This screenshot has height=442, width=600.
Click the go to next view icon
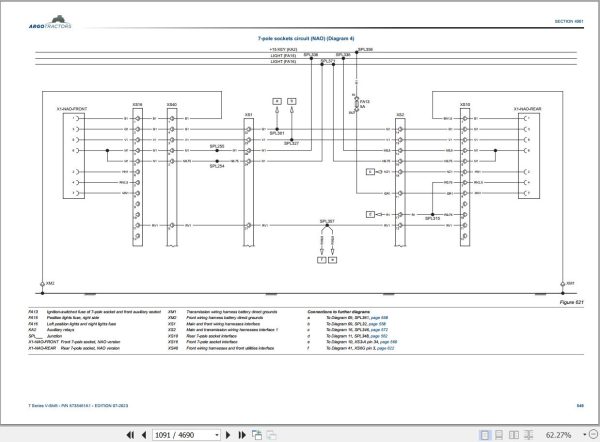(x=271, y=435)
